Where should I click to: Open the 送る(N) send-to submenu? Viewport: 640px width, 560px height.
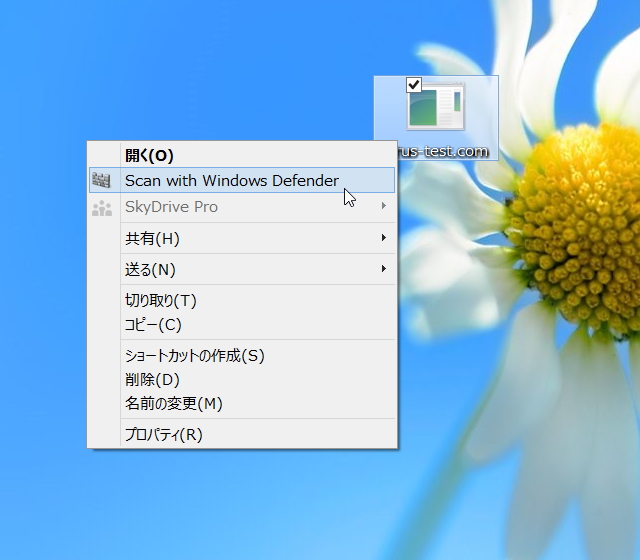click(x=242, y=269)
